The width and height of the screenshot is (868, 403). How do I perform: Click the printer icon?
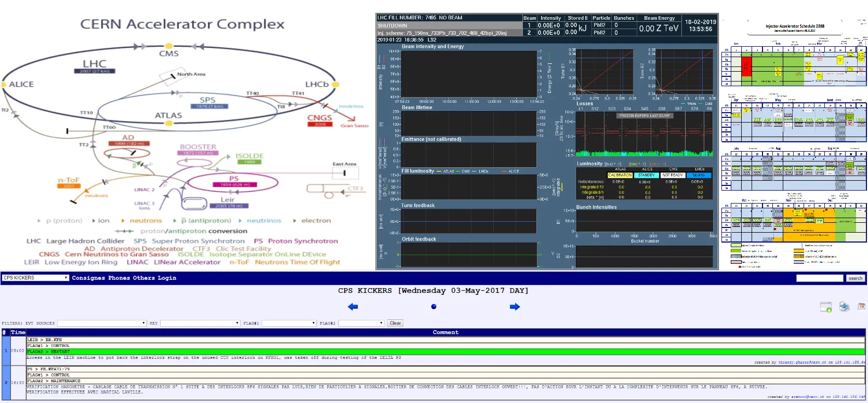[x=844, y=307]
